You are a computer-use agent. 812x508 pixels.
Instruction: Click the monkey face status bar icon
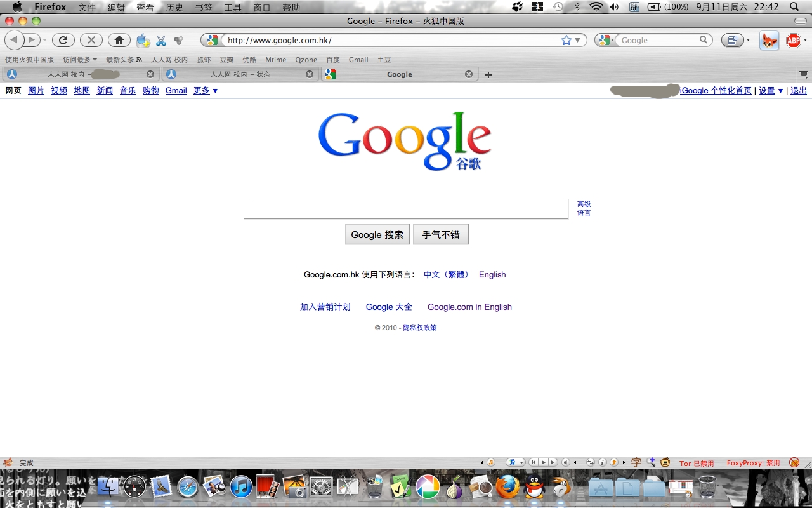665,462
